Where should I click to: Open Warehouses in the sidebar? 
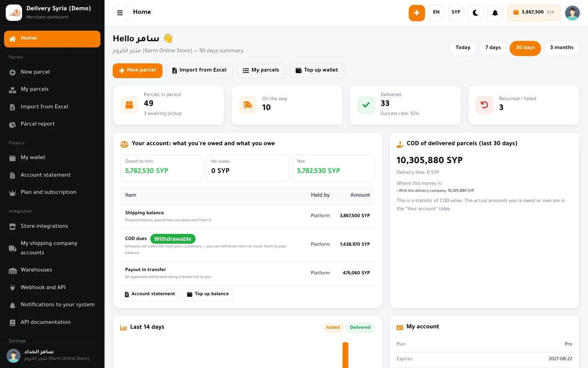pos(52,270)
